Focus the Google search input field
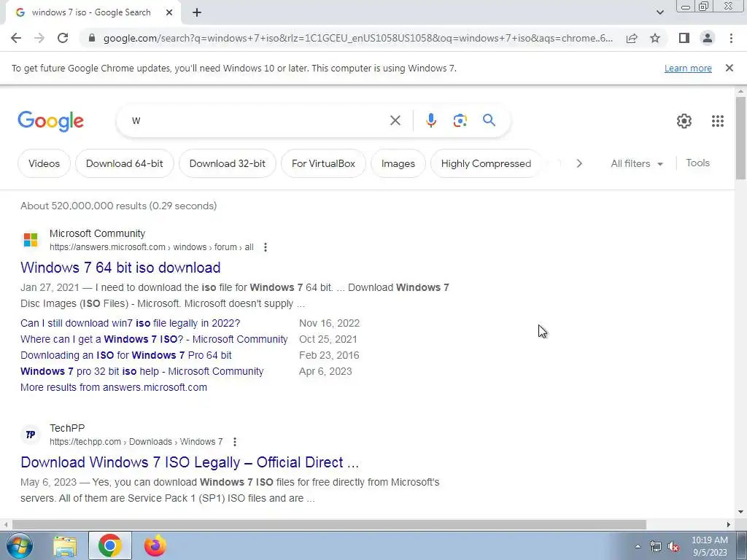This screenshot has height=560, width=747. (258, 120)
